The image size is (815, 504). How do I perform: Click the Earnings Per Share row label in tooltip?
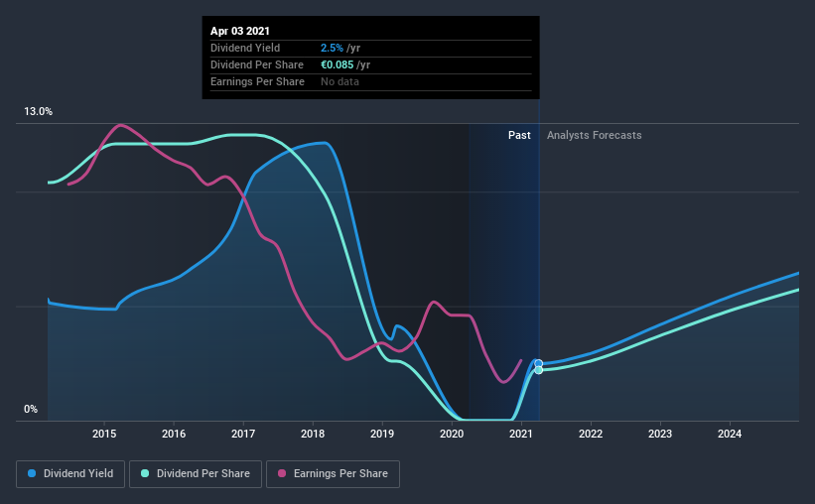(x=257, y=81)
